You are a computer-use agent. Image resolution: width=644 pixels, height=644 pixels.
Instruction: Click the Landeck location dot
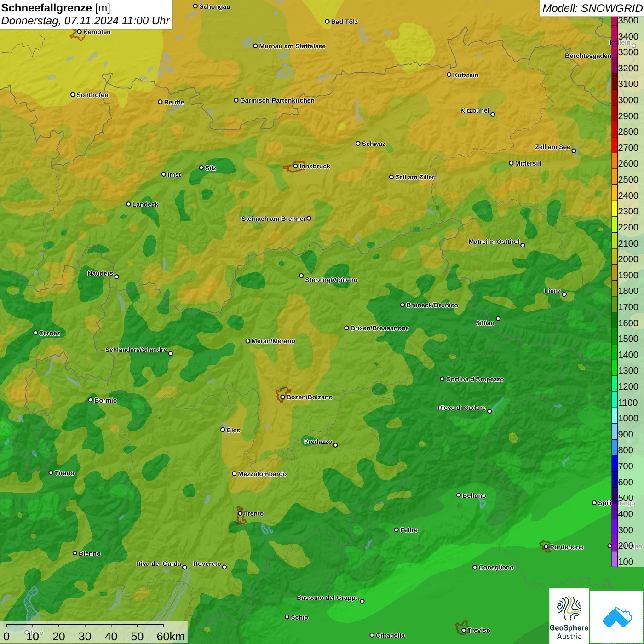point(128,204)
